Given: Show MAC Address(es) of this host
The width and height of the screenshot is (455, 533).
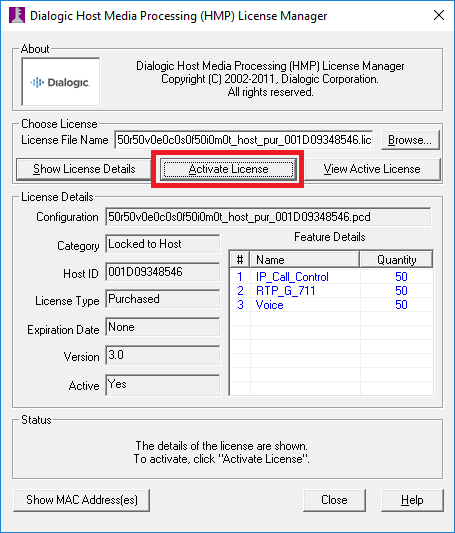Looking at the screenshot, I should point(82,500).
